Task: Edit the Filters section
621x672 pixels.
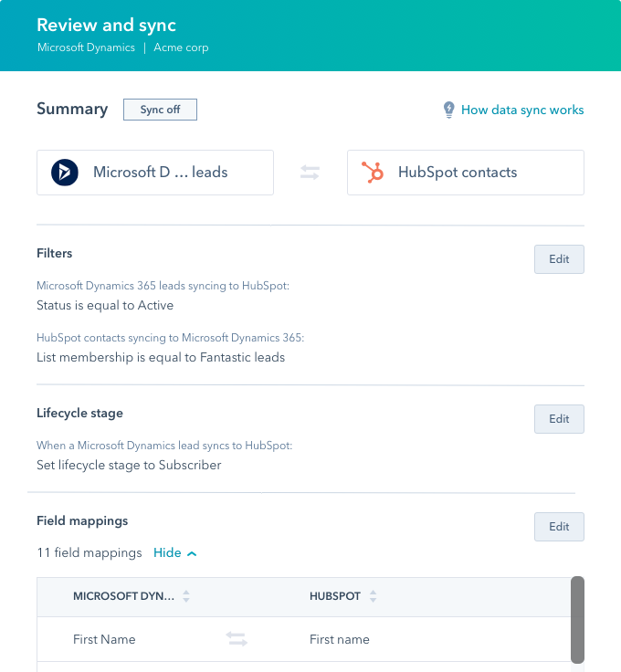Action: (x=559, y=259)
